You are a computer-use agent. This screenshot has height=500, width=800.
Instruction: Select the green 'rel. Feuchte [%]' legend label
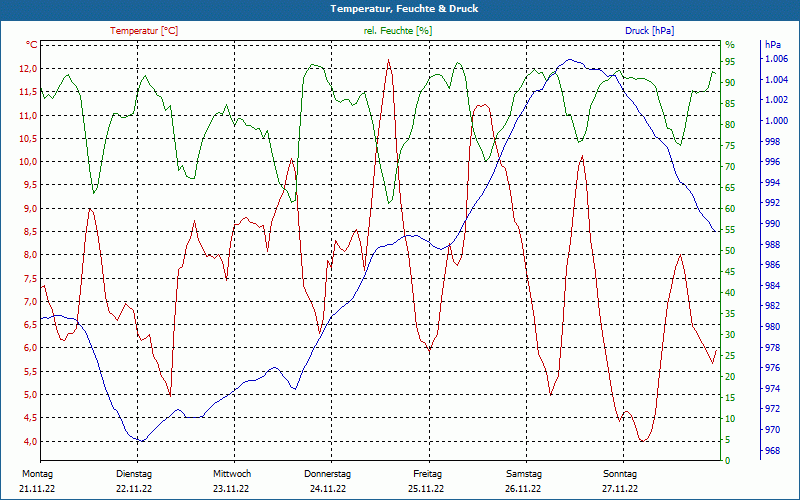point(398,31)
